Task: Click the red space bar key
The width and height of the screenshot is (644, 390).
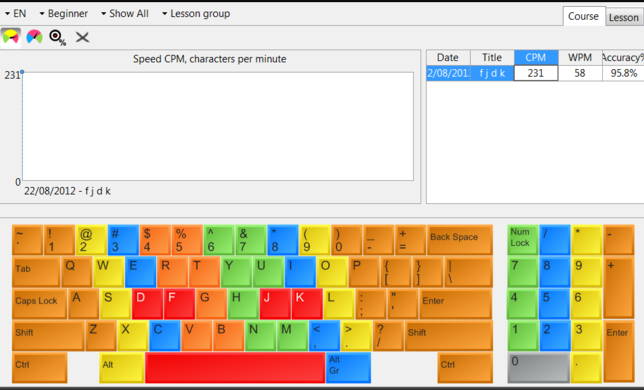Action: coord(235,367)
